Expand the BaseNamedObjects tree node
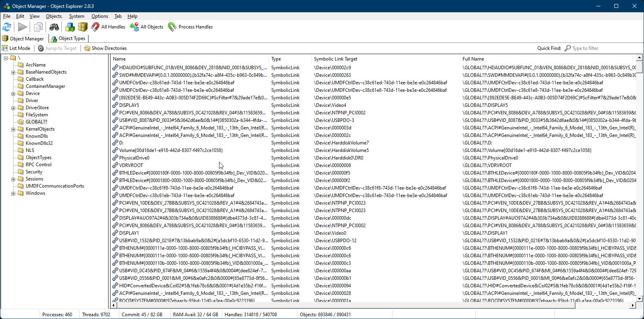 click(x=13, y=72)
